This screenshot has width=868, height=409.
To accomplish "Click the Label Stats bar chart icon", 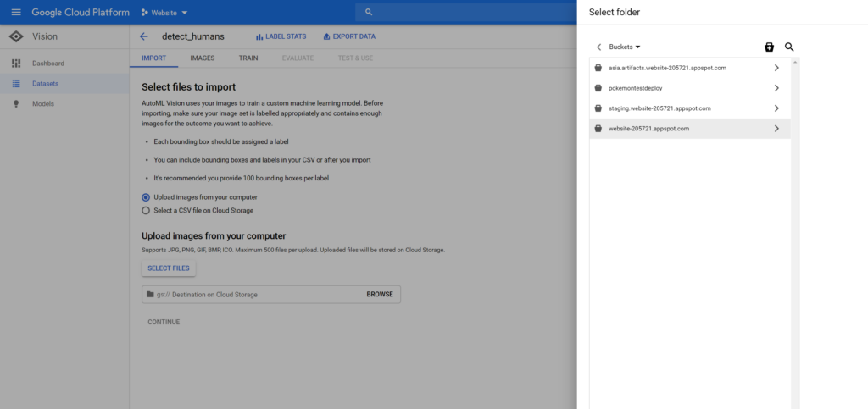I will pyautogui.click(x=259, y=36).
